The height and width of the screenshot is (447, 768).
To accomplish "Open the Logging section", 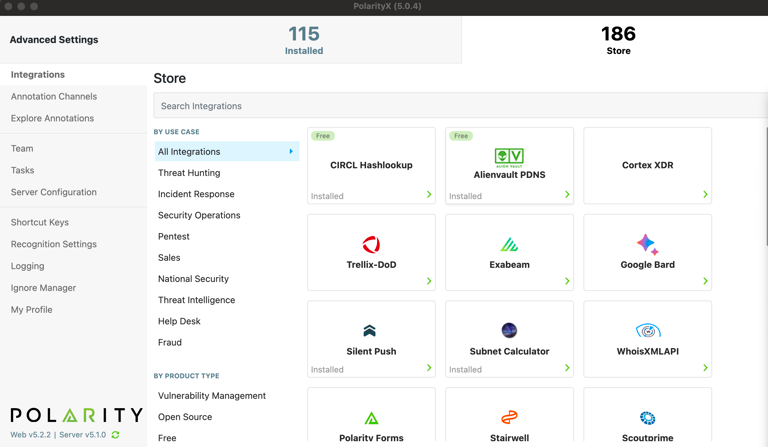I will [x=27, y=266].
